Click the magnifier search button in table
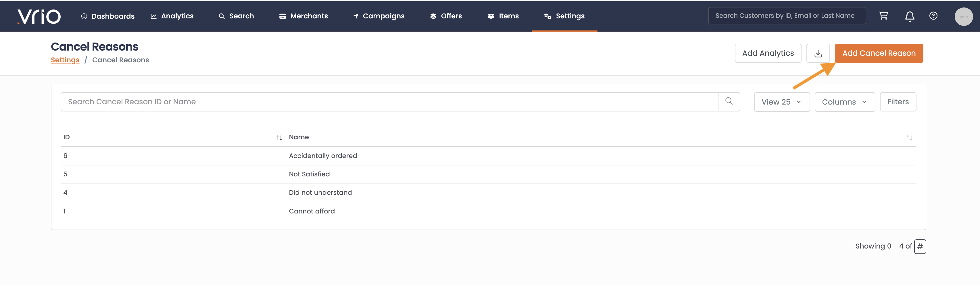 point(729,102)
